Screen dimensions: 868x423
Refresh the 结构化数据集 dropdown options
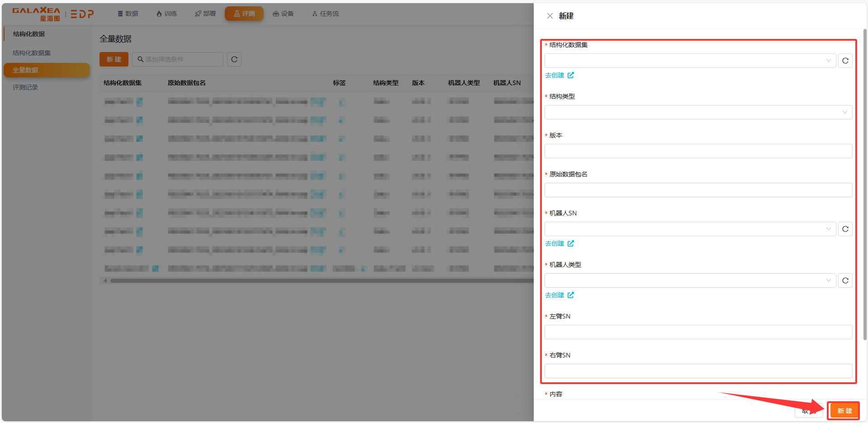pos(845,61)
